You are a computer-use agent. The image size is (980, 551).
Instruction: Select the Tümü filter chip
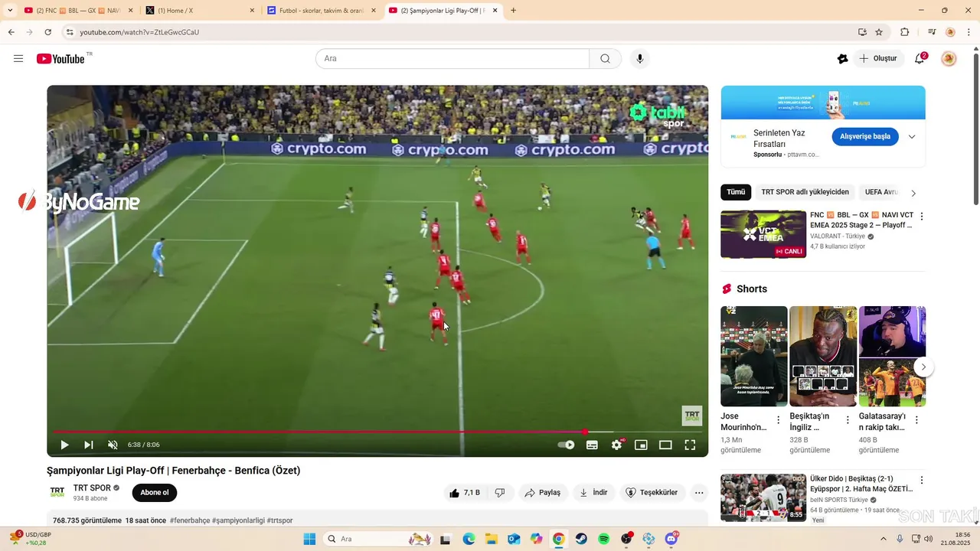[x=736, y=192]
